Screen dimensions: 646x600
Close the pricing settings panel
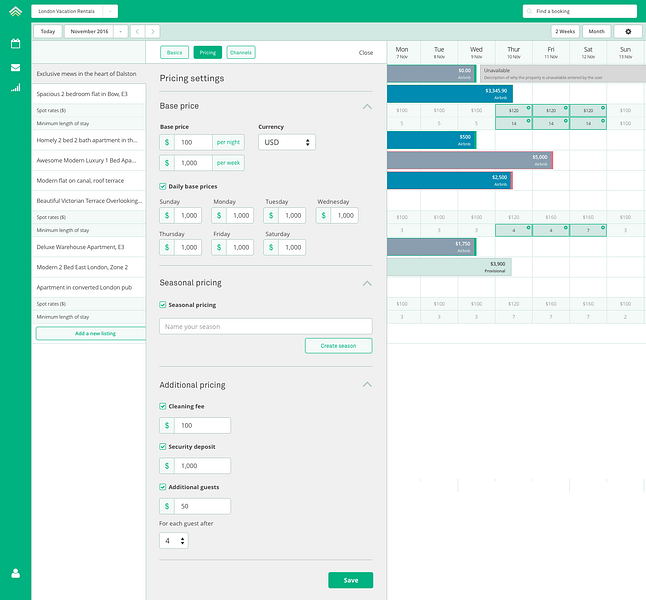(x=366, y=53)
